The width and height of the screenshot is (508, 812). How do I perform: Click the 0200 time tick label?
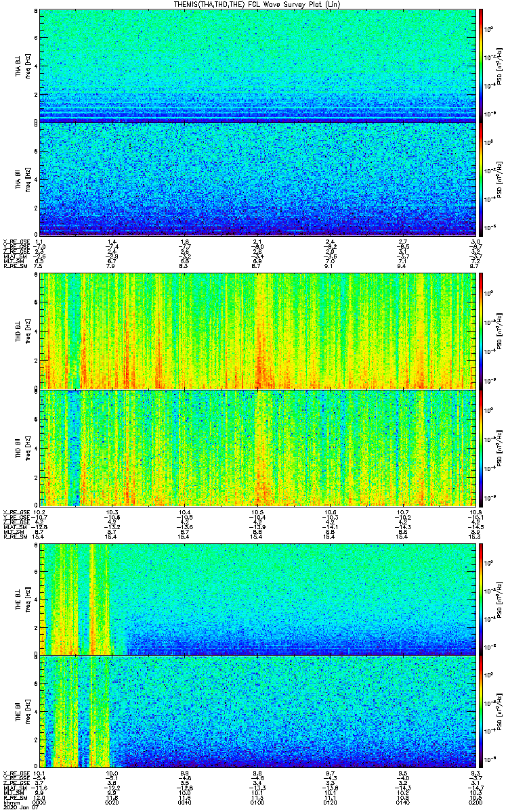[x=475, y=802]
